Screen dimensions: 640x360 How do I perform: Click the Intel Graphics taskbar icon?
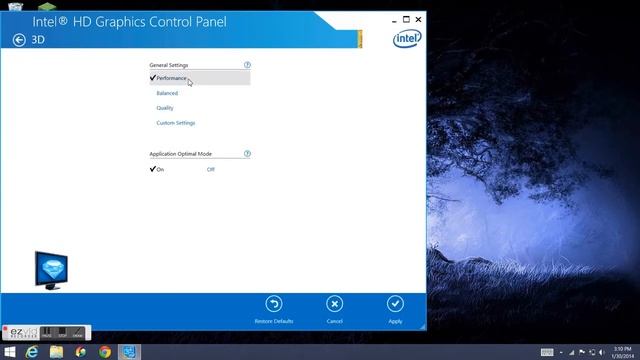click(x=129, y=352)
